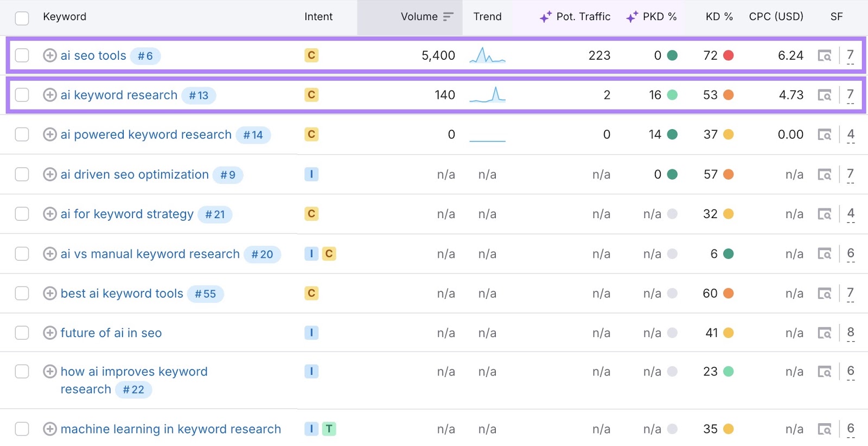Screen dimensions: 868x446
Task: Click the red KD dot for 'ai seo tools'
Action: pyautogui.click(x=729, y=55)
